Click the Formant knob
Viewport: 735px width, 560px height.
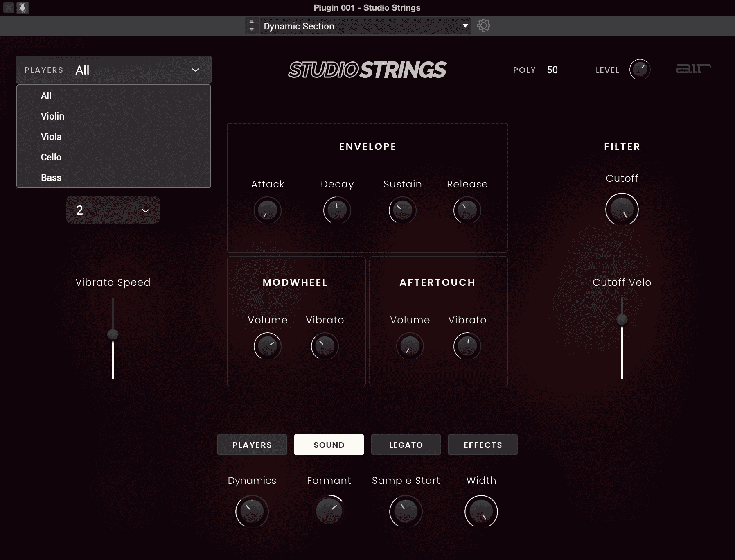click(329, 511)
